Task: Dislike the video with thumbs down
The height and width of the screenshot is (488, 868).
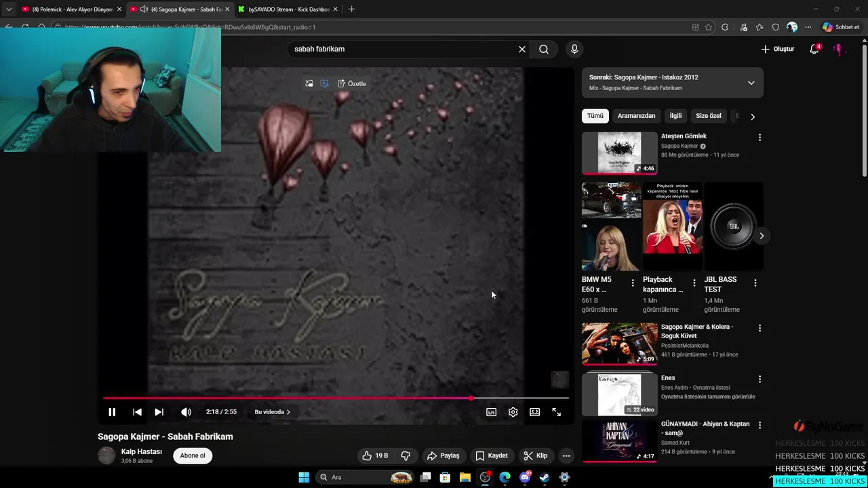Action: click(406, 455)
